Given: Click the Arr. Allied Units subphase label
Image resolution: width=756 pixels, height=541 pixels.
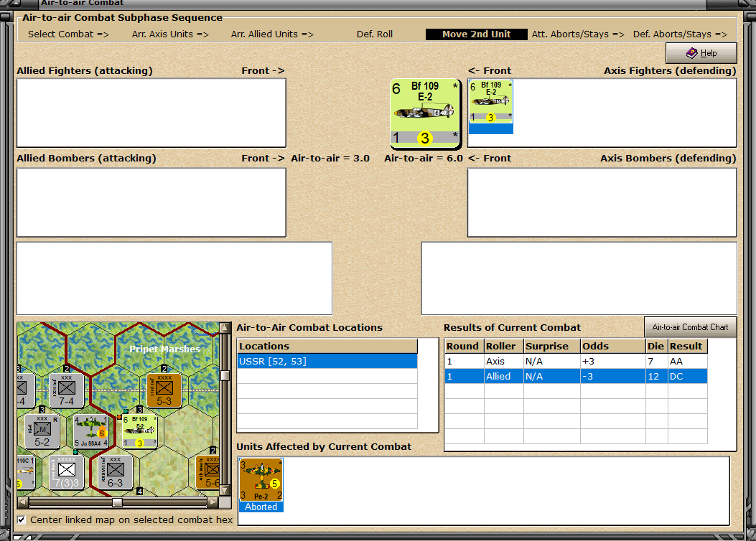Looking at the screenshot, I should 272,34.
